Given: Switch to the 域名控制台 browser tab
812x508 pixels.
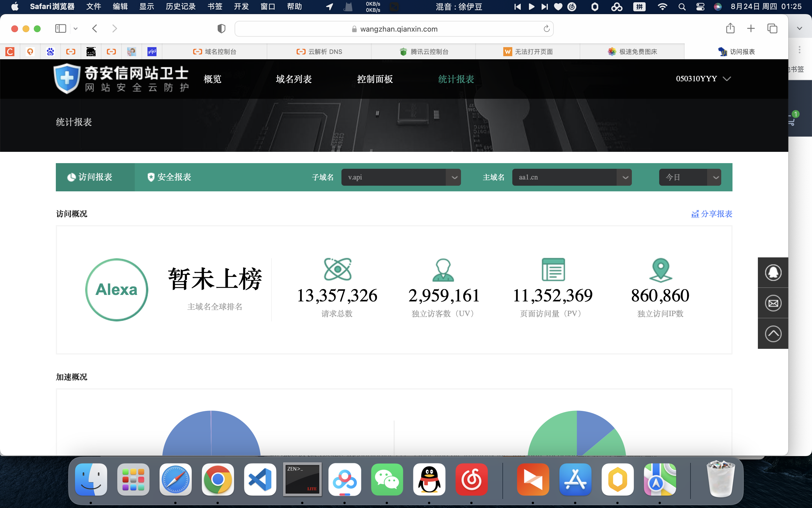Looking at the screenshot, I should click(x=215, y=52).
